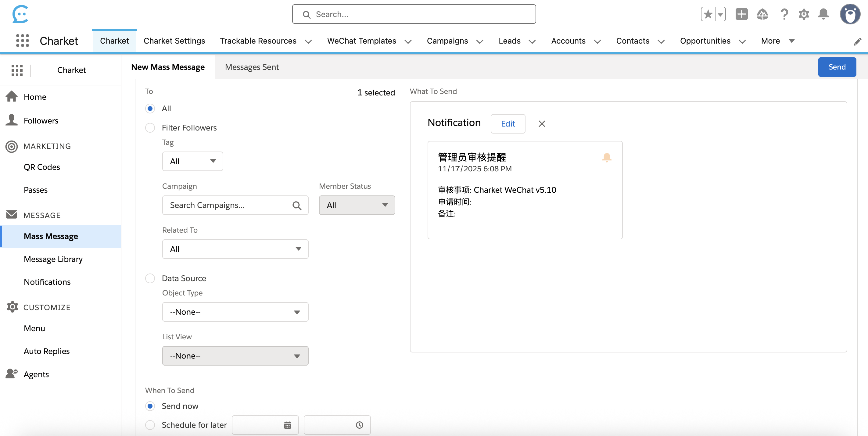Open the Member Status dropdown

click(357, 205)
